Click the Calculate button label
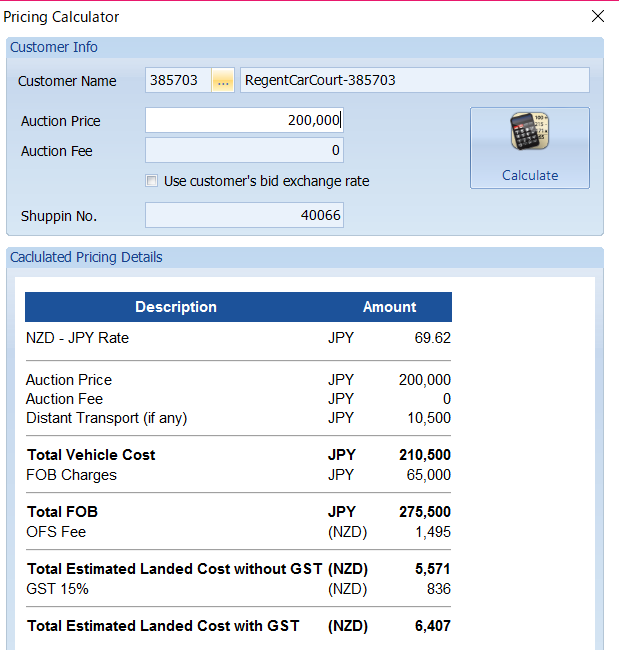 530,175
